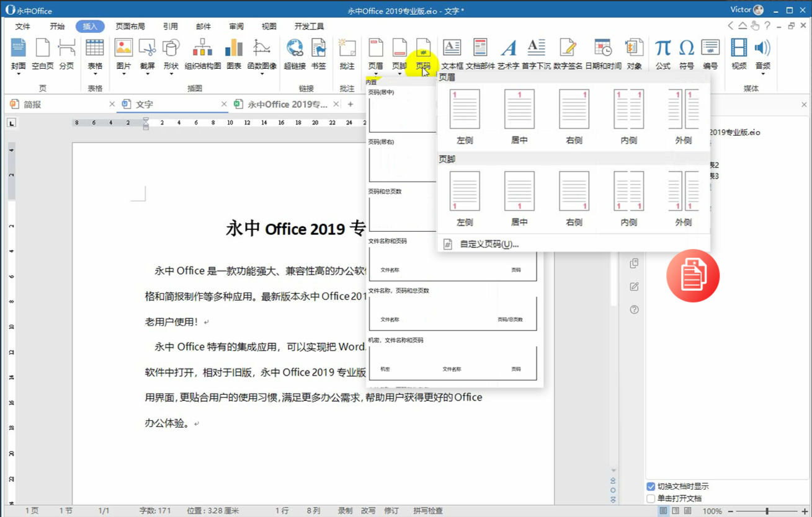
Task: Expand the 图片 dropdown arrow
Action: [x=123, y=74]
